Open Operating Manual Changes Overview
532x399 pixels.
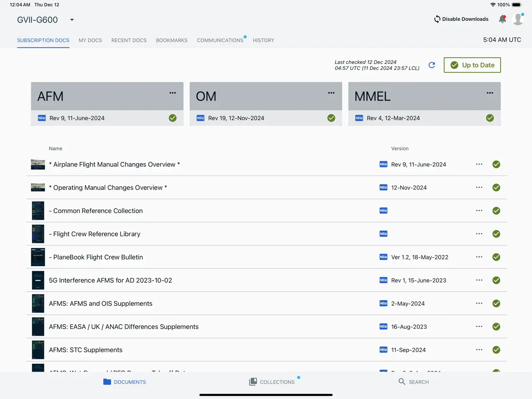click(x=108, y=187)
